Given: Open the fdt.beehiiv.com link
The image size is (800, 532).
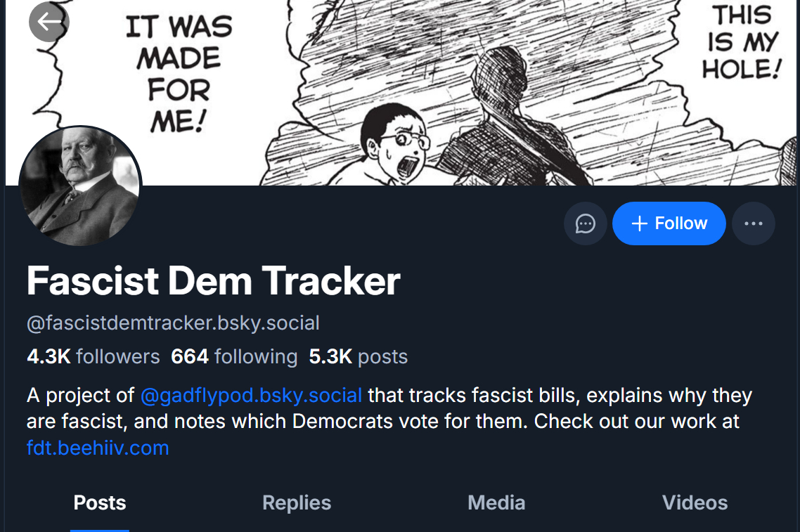Looking at the screenshot, I should click(98, 448).
